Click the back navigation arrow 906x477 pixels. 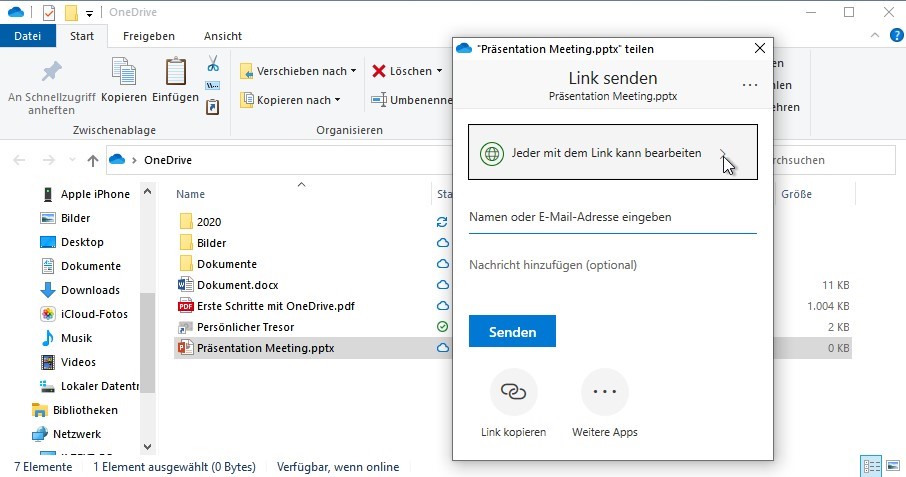tap(19, 161)
